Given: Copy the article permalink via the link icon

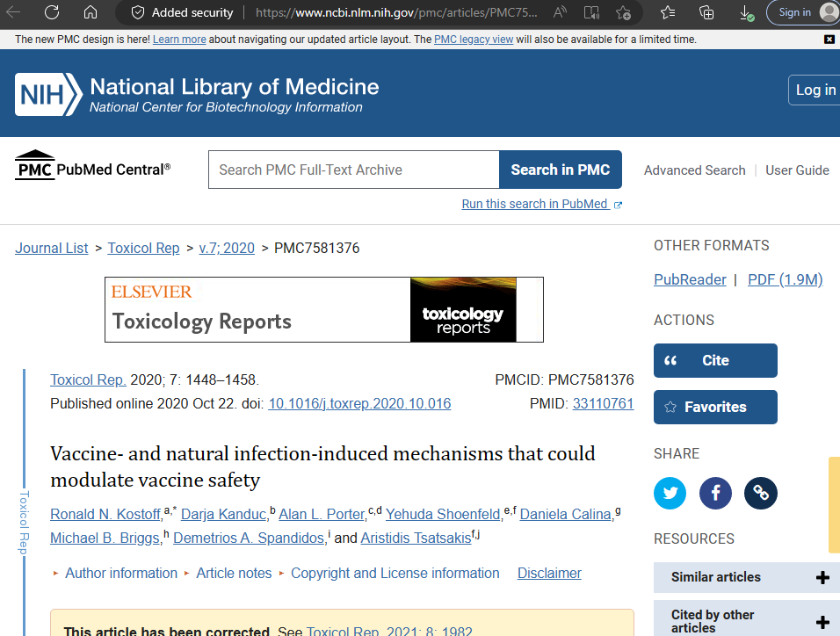Looking at the screenshot, I should point(761,493).
